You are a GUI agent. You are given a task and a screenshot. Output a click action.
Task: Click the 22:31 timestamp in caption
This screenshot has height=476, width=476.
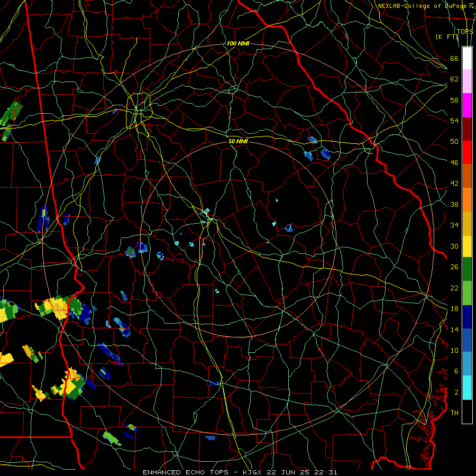pos(327,472)
